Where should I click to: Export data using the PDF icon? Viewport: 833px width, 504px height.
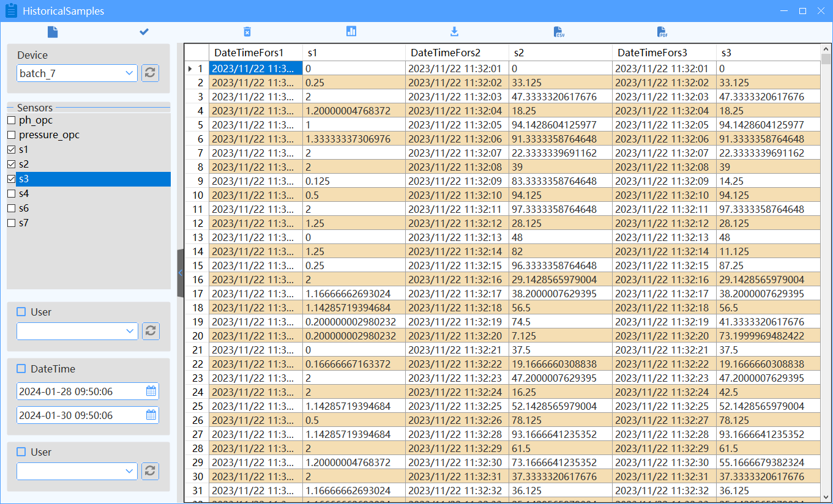click(662, 32)
